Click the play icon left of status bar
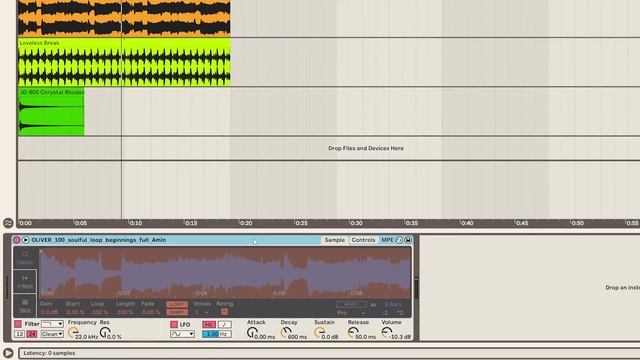 [x=8, y=353]
